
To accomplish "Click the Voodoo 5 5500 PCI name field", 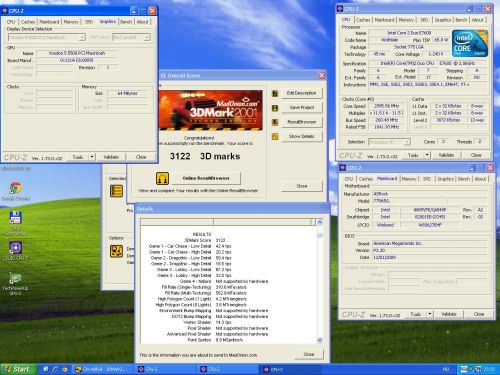I will (x=77, y=53).
